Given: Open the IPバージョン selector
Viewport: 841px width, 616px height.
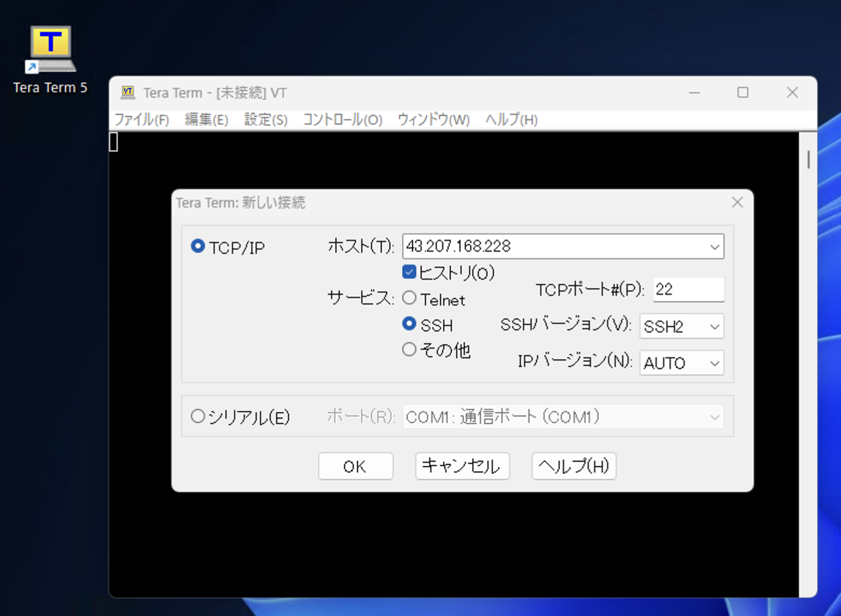Looking at the screenshot, I should (715, 363).
